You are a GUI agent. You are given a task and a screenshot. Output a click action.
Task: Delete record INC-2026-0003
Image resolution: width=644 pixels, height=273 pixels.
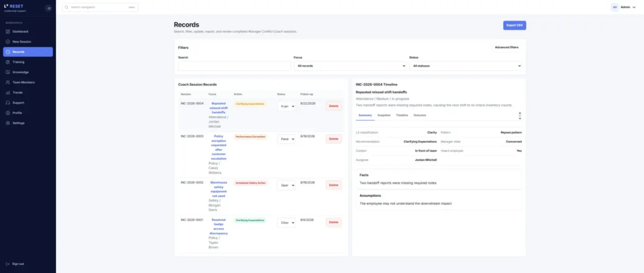[334, 139]
